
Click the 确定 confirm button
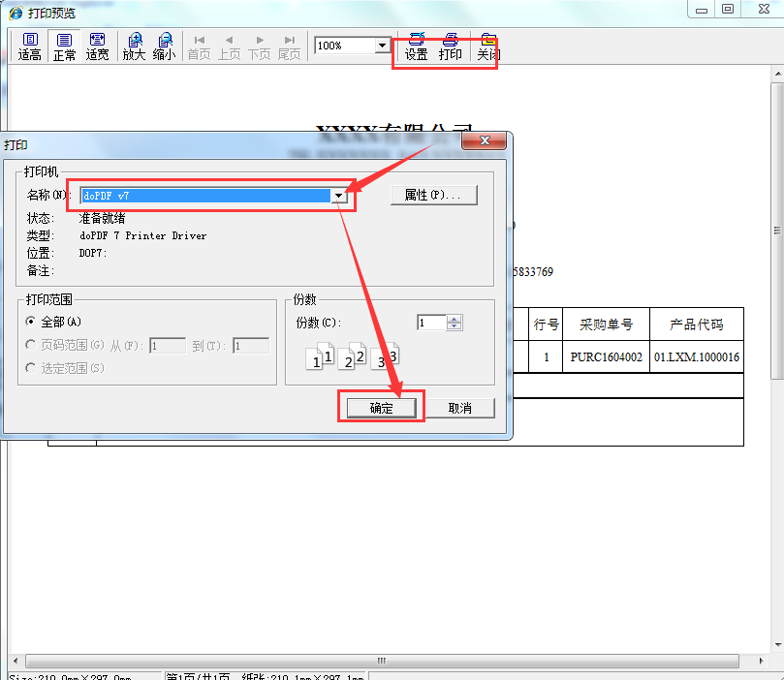tap(382, 408)
